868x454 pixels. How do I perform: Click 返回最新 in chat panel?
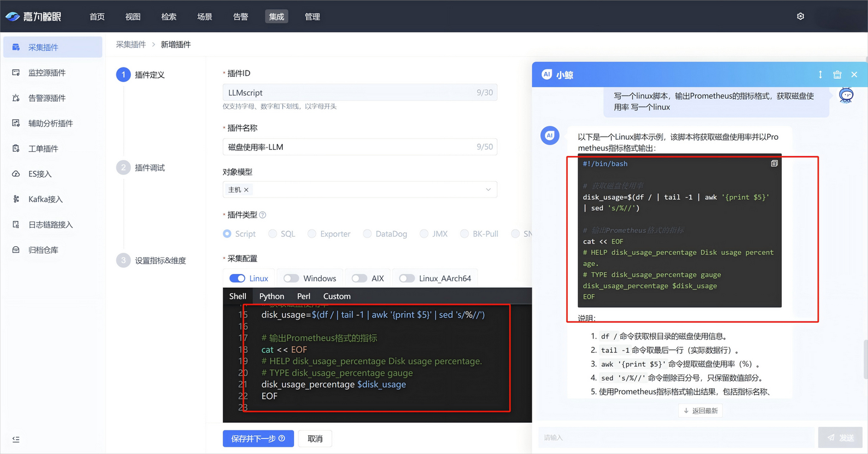click(700, 411)
